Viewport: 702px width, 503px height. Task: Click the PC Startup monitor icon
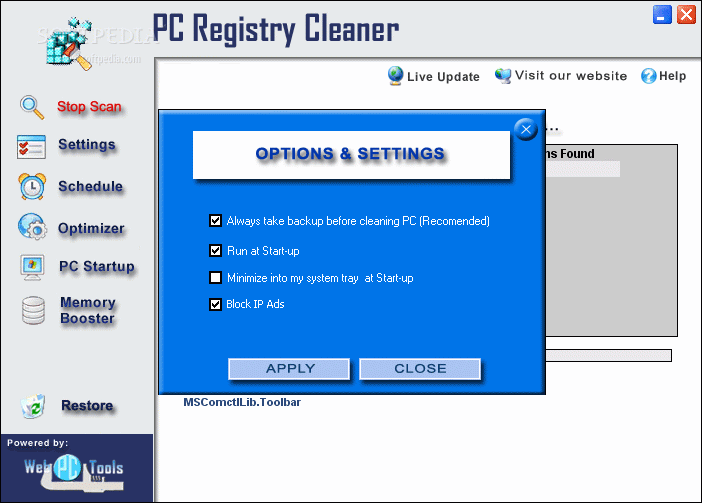tap(32, 267)
